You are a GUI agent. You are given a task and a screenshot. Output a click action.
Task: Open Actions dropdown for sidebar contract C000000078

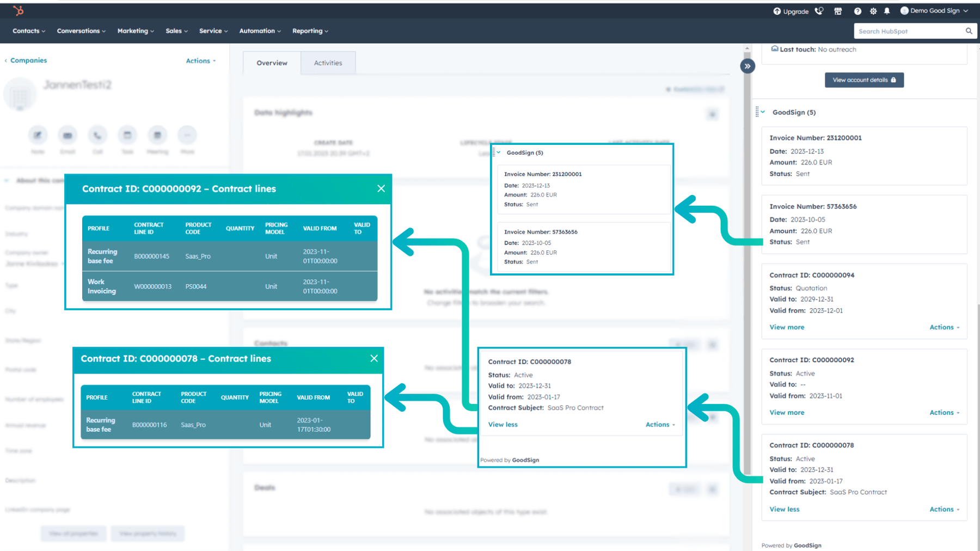(x=945, y=510)
